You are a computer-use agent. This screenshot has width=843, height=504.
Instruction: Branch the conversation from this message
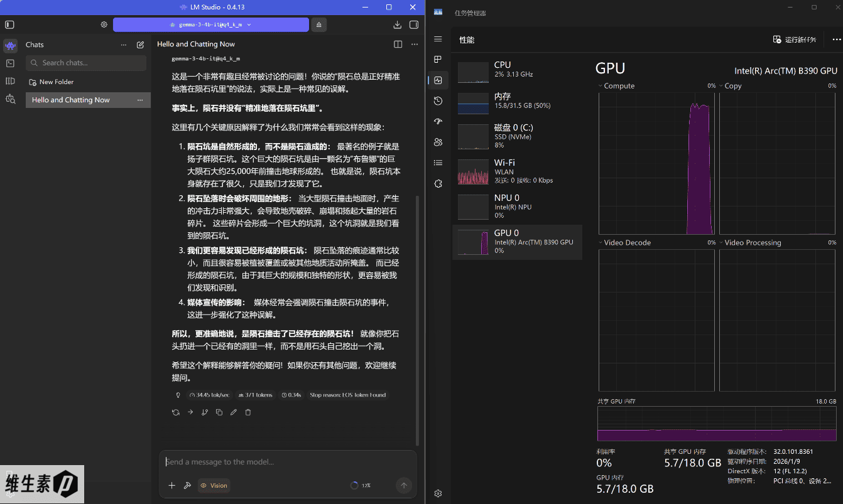(205, 412)
